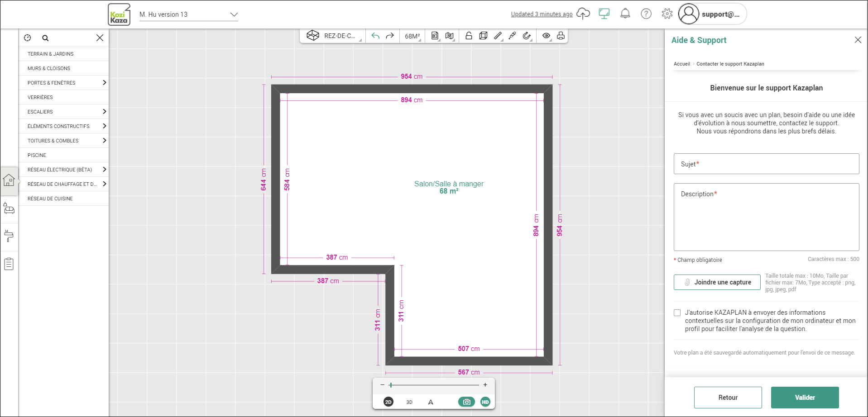868x417 pixels.
Task: Toggle the padlock lock icon
Action: (x=469, y=36)
